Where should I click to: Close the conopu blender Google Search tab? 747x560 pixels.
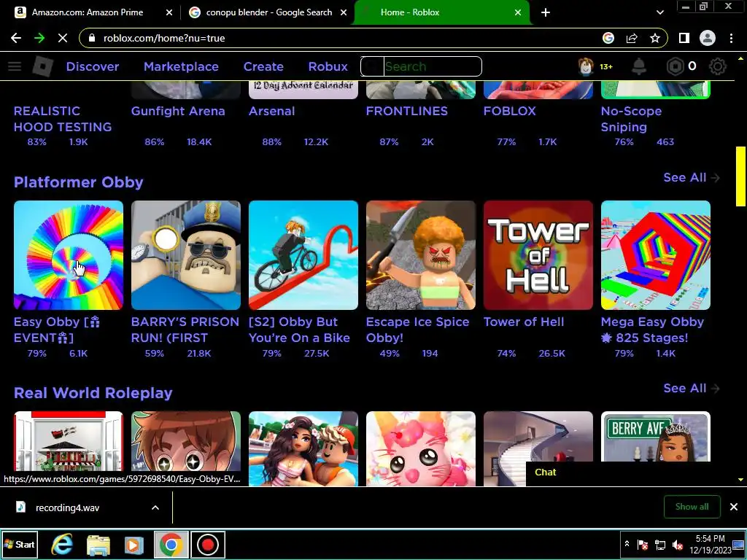pyautogui.click(x=344, y=12)
